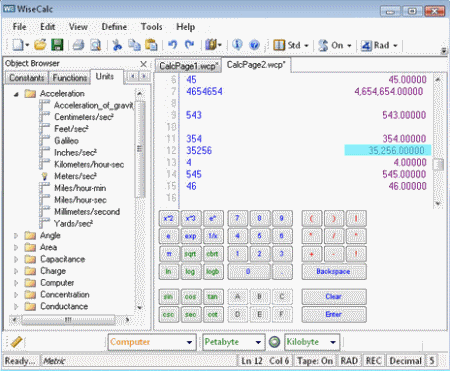450x371 pixels.
Task: Click the sin function button
Action: click(x=169, y=296)
